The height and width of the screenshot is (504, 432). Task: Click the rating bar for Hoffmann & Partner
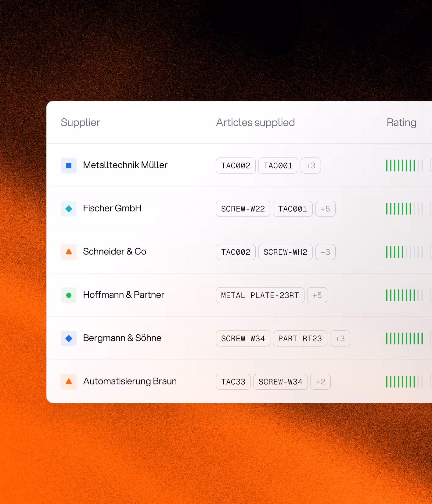pyautogui.click(x=405, y=295)
